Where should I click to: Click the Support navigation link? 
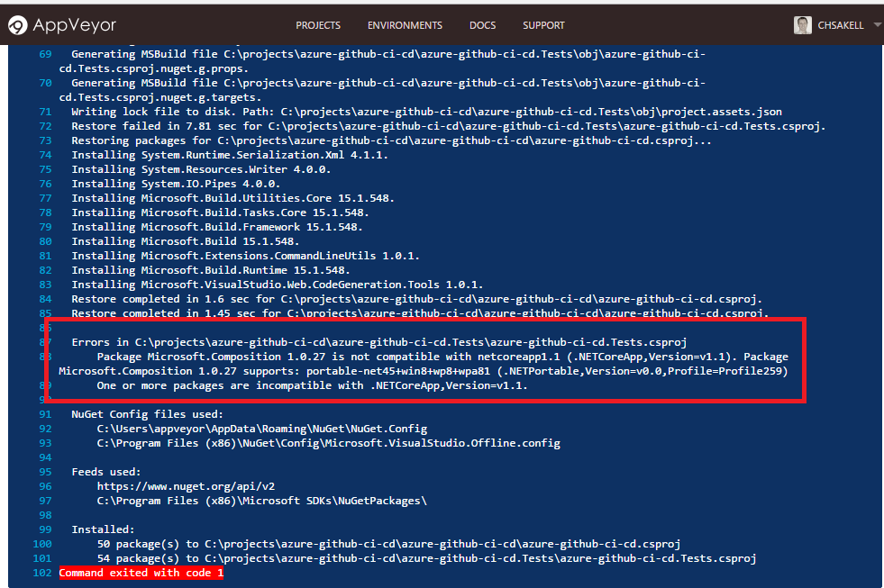(x=543, y=25)
